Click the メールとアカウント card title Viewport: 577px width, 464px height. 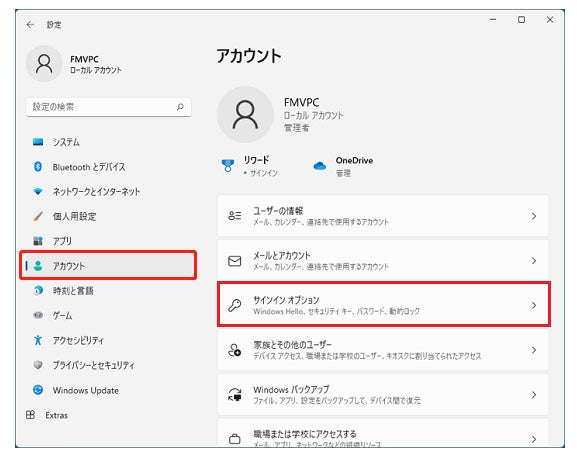click(x=282, y=255)
